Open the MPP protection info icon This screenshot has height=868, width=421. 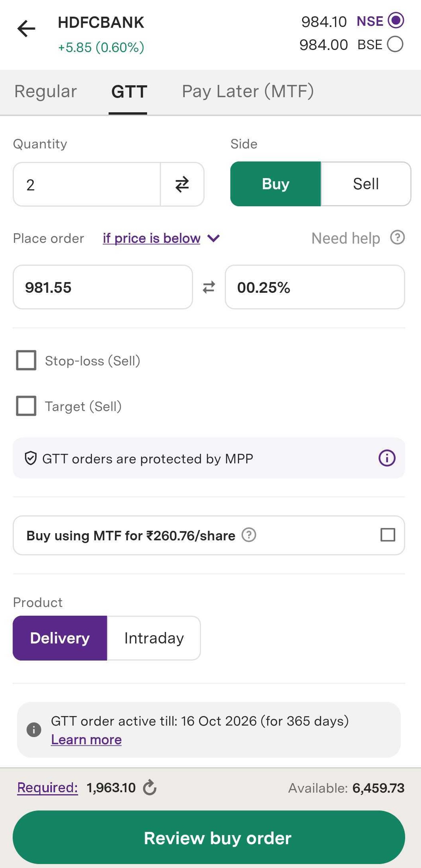click(387, 458)
